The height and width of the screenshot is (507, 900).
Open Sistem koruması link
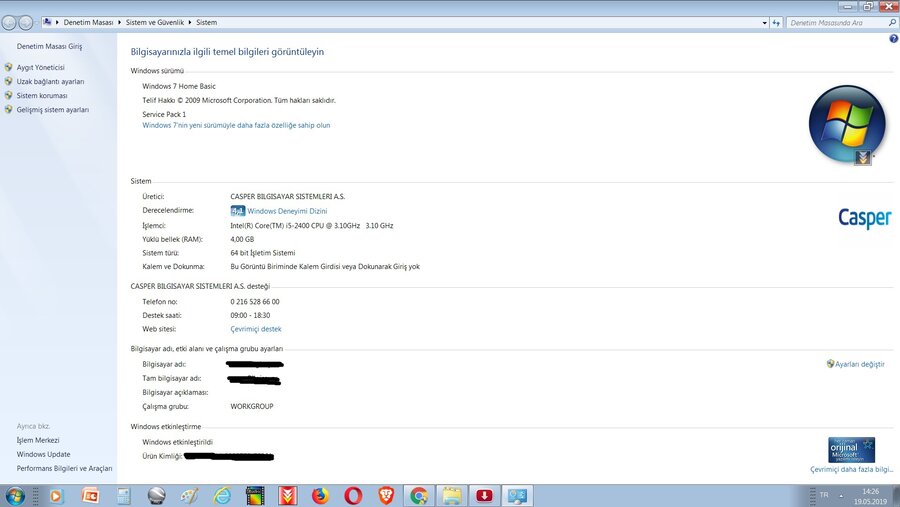point(42,95)
